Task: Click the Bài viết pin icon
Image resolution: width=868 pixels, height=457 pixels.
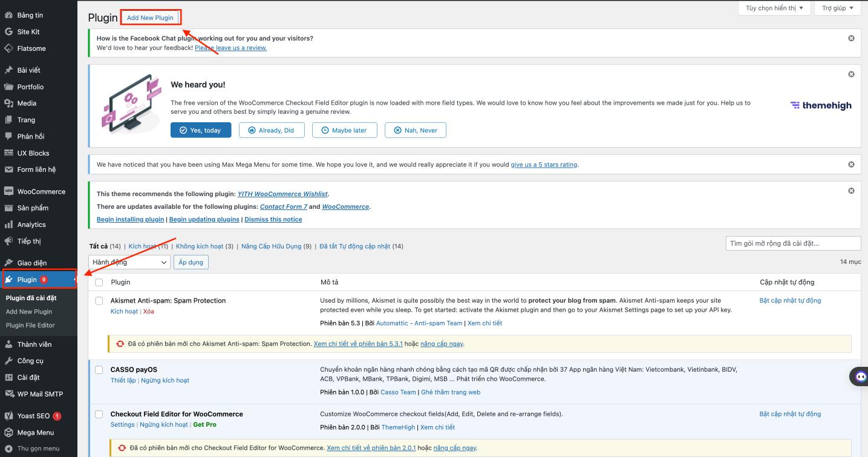Action: coord(8,70)
